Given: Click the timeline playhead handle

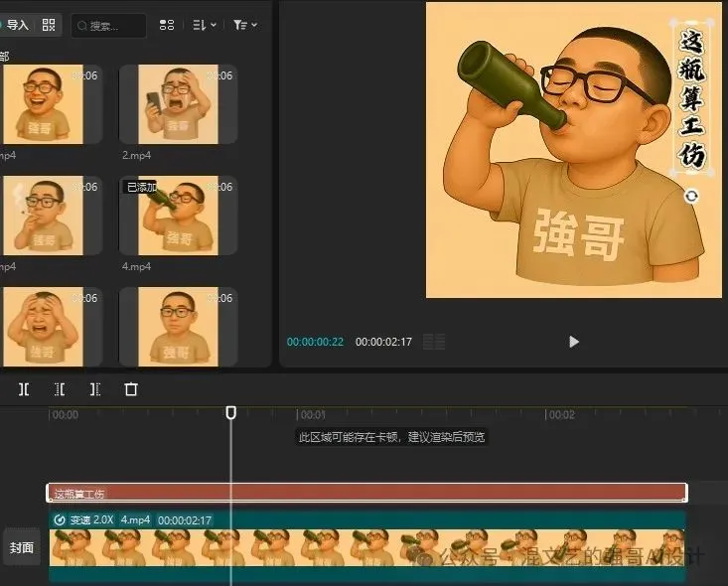Looking at the screenshot, I should 230,412.
